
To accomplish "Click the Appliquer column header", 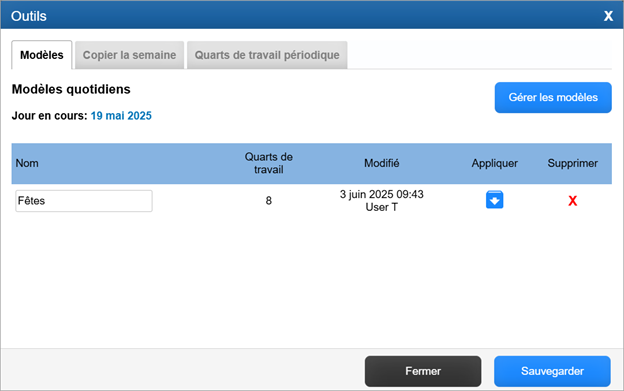I will pos(494,163).
